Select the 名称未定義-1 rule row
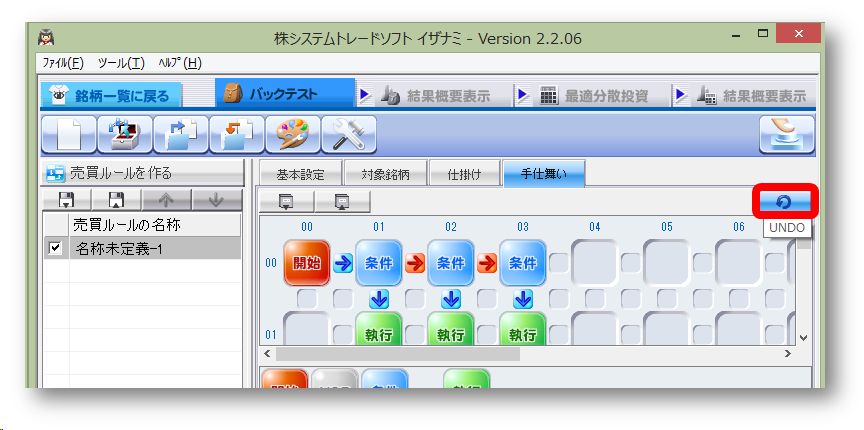 (x=142, y=249)
